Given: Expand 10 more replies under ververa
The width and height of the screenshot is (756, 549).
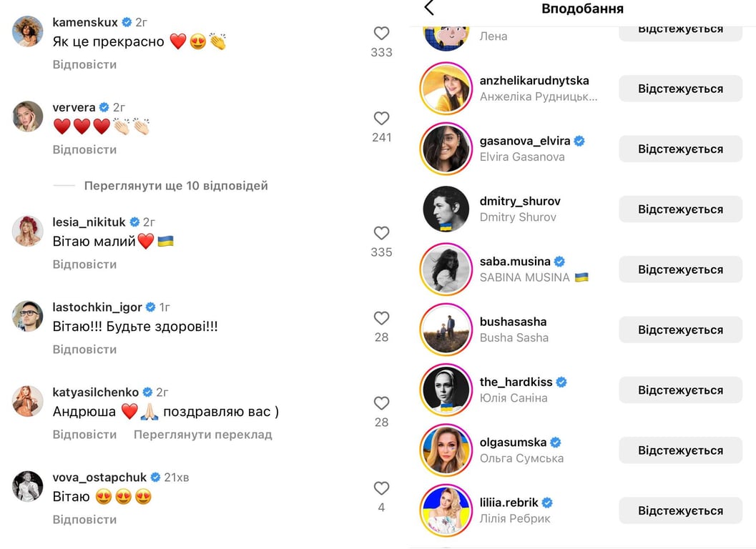Looking at the screenshot, I should point(175,186).
